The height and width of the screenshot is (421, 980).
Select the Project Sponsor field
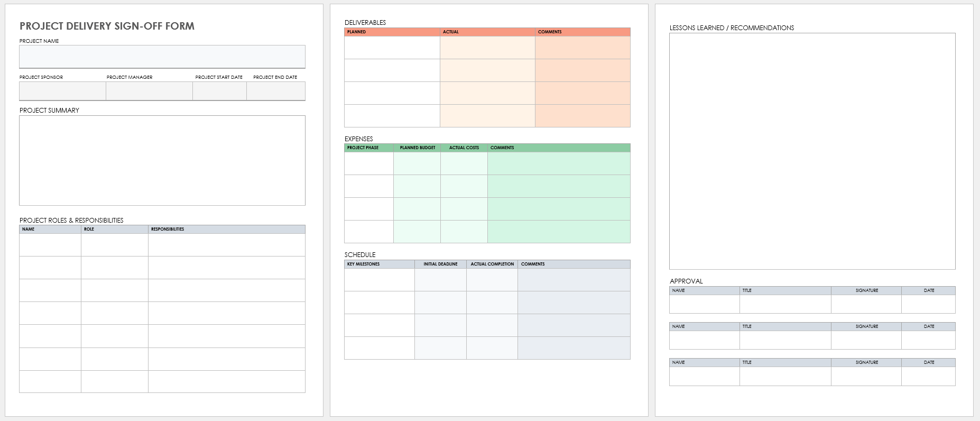[x=62, y=91]
